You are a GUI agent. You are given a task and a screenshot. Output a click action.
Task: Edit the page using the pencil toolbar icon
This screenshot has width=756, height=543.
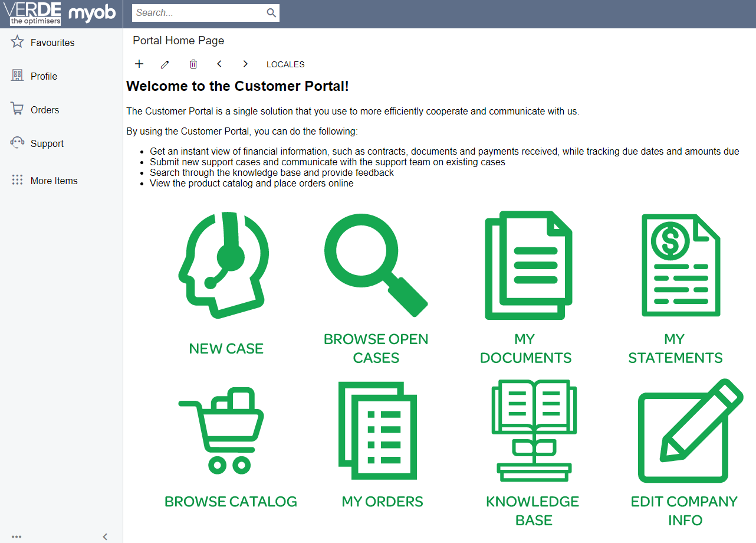(165, 64)
